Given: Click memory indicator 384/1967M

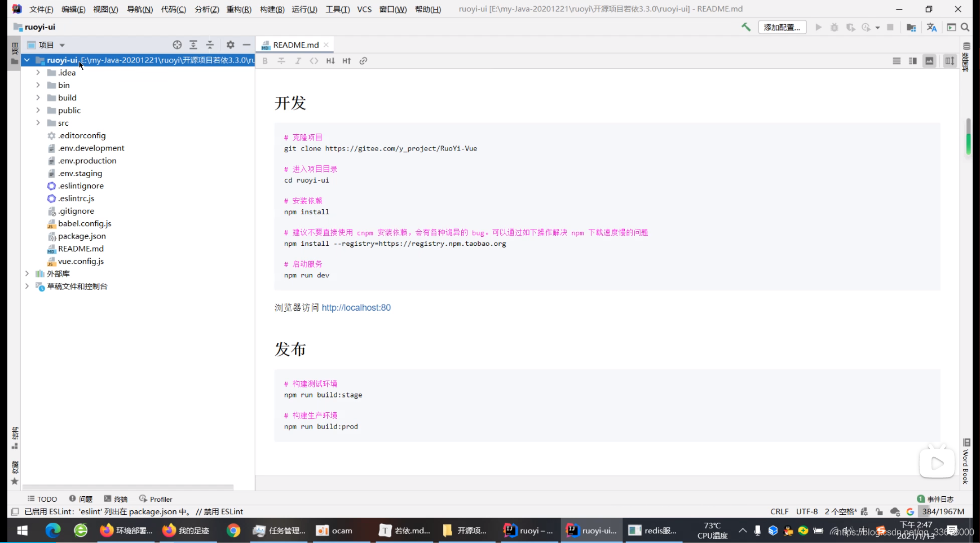Looking at the screenshot, I should (943, 511).
